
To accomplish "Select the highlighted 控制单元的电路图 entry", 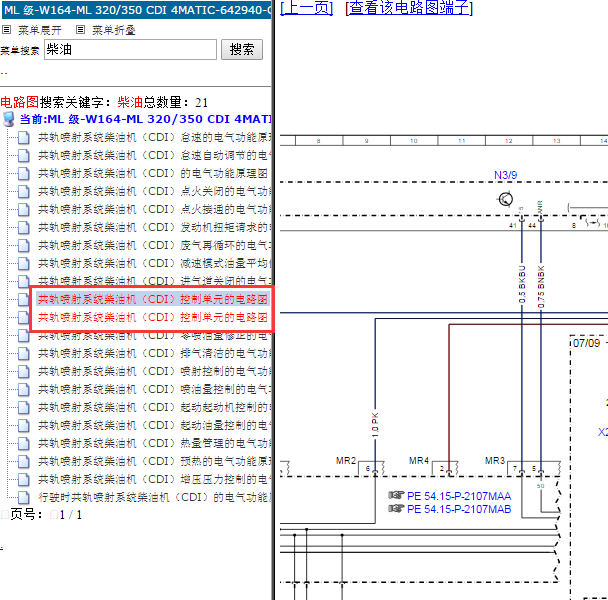I will tap(153, 299).
